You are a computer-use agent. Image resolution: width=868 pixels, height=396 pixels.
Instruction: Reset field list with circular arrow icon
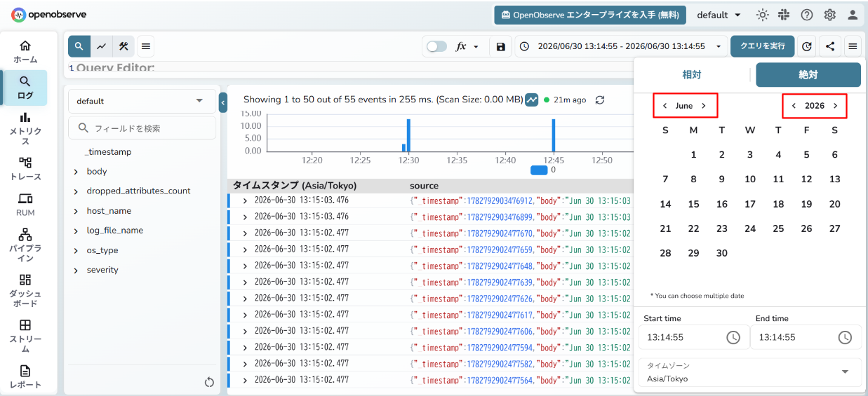209,382
